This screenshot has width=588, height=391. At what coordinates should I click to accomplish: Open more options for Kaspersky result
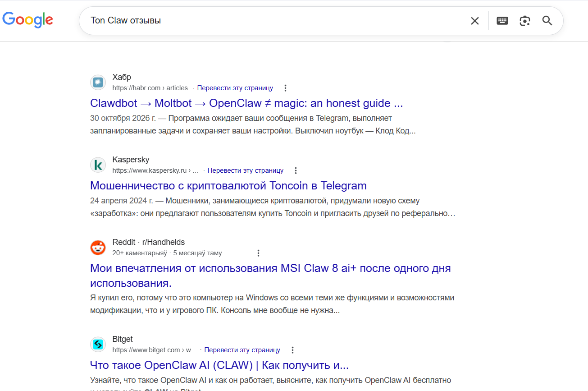pyautogui.click(x=296, y=170)
